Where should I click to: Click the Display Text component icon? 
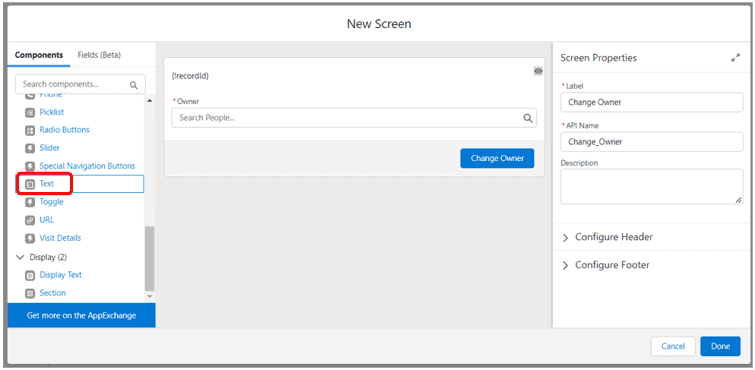pos(30,275)
